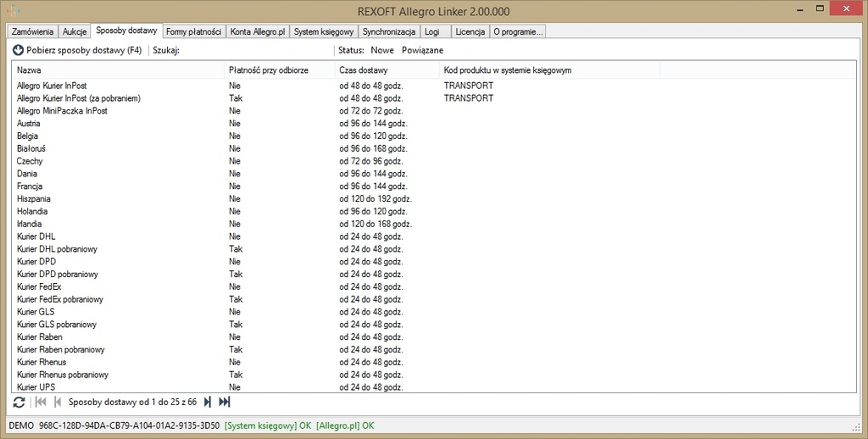Minimize the Allegro Linker window
The width and height of the screenshot is (868, 439).
(x=800, y=8)
